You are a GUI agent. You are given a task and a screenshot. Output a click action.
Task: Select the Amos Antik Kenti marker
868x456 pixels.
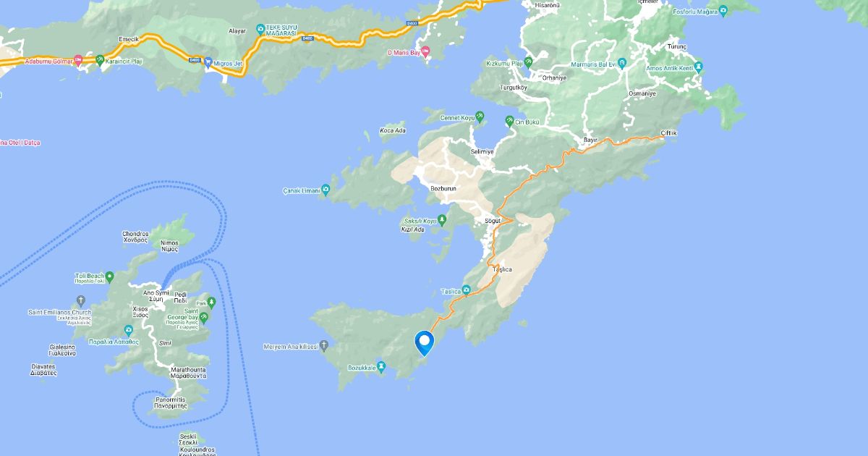click(699, 67)
